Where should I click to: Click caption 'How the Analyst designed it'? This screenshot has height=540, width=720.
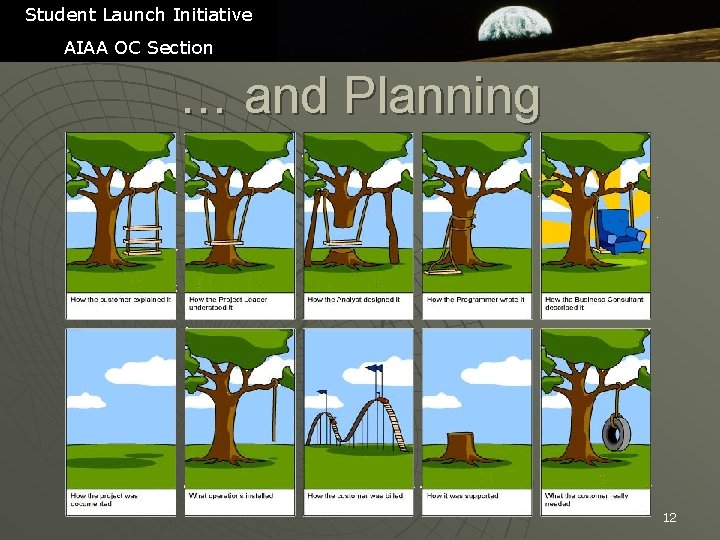(x=354, y=299)
